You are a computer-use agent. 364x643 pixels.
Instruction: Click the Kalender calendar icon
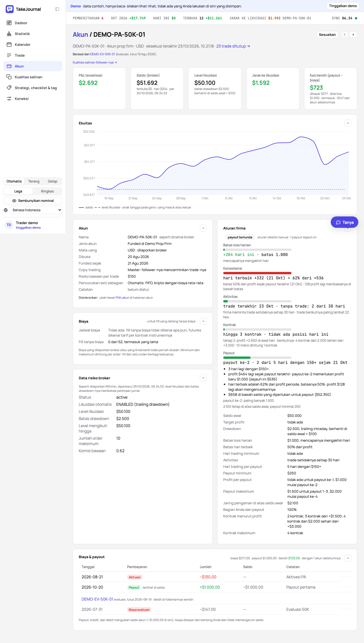pyautogui.click(x=9, y=44)
